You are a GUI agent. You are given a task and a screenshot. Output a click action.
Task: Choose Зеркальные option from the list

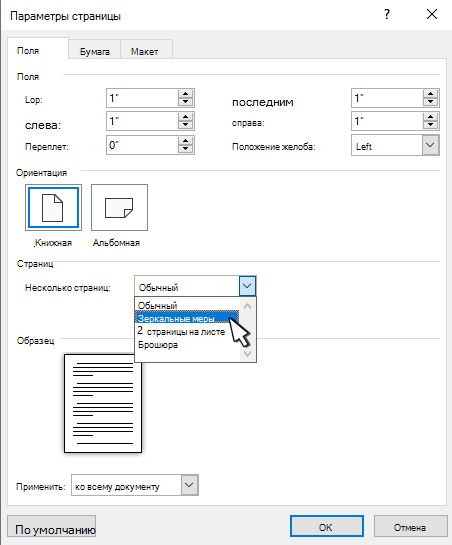tap(187, 318)
